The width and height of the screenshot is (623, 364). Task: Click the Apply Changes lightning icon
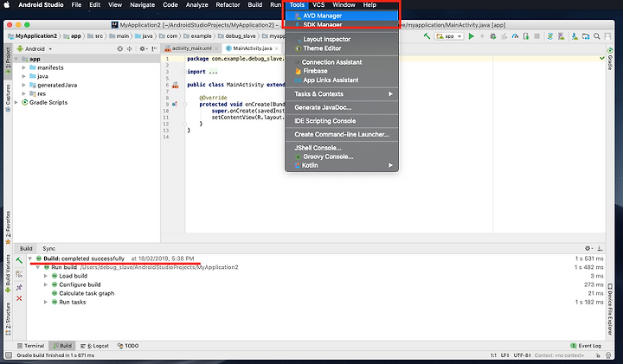pyautogui.click(x=482, y=36)
